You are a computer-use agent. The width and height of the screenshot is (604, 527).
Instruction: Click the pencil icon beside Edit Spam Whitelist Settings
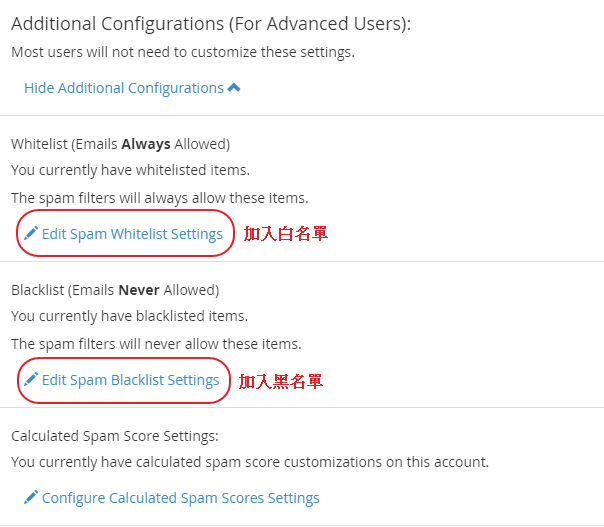31,234
